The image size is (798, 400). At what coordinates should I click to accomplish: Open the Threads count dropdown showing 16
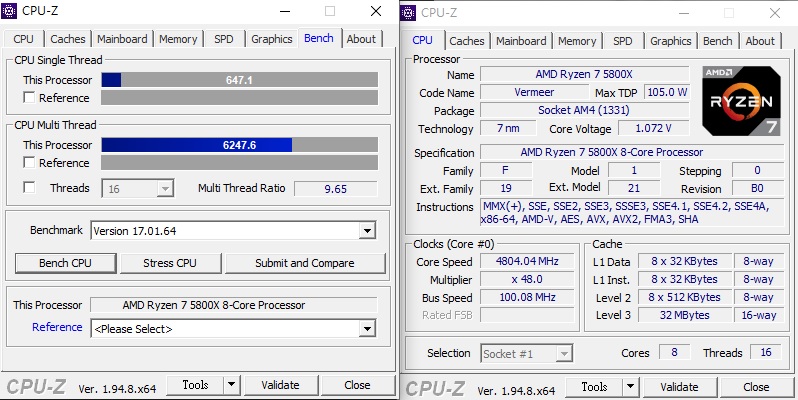pyautogui.click(x=138, y=189)
